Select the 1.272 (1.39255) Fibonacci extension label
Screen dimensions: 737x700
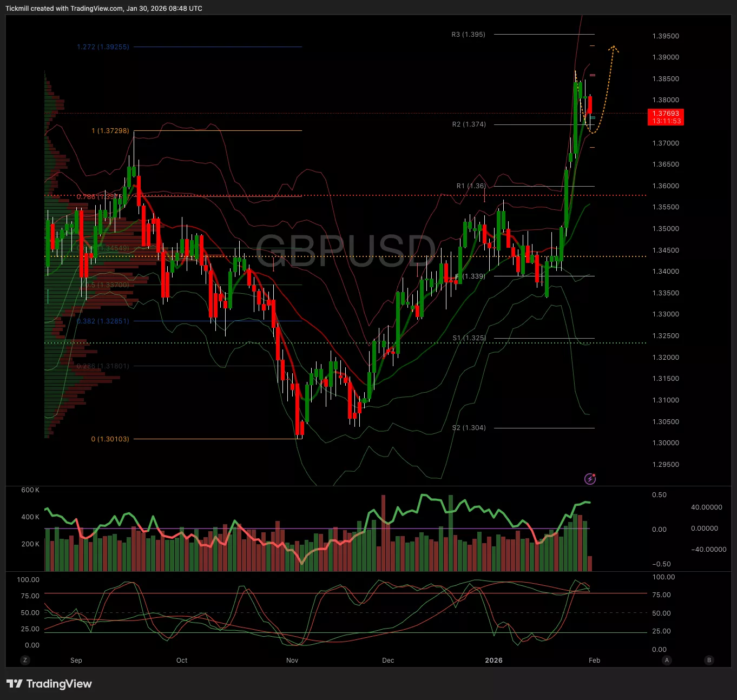[103, 47]
